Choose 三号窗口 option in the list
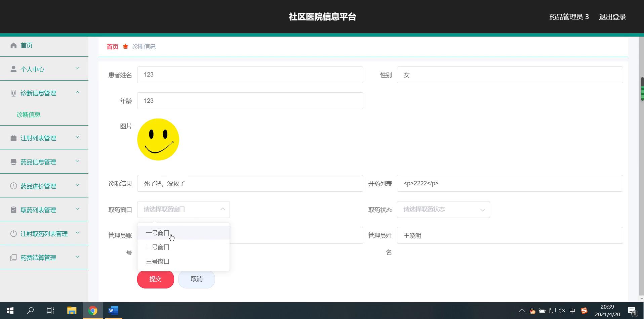This screenshot has width=644, height=319. click(158, 261)
